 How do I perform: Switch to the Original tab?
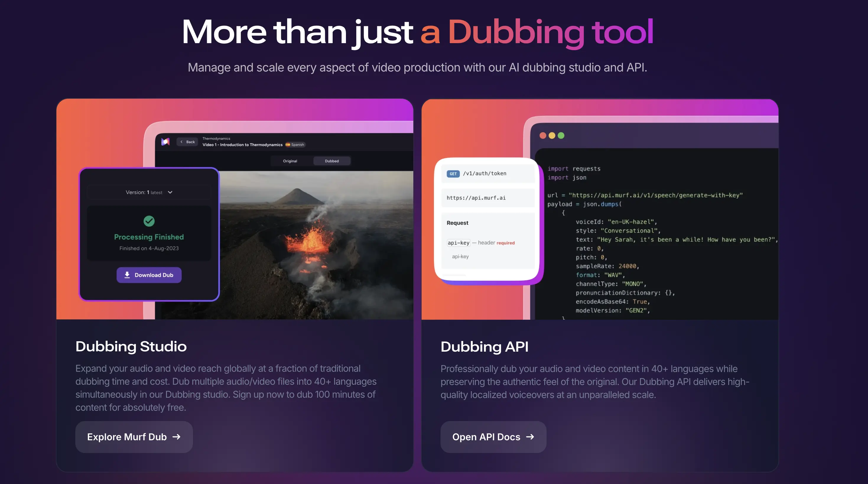pos(290,161)
